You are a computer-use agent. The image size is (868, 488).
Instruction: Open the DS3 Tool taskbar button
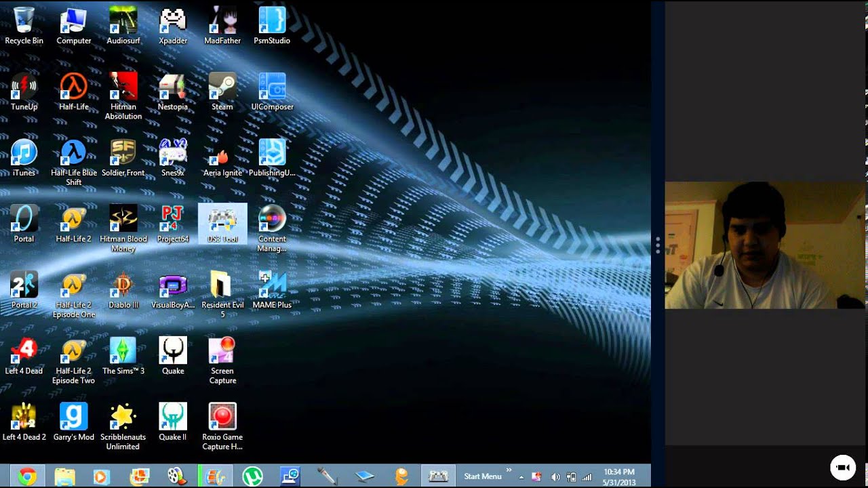(438, 476)
